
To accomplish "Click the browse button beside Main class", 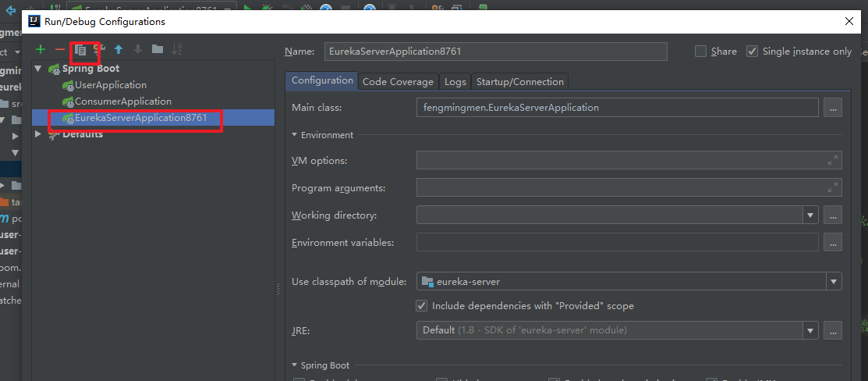I will [834, 108].
